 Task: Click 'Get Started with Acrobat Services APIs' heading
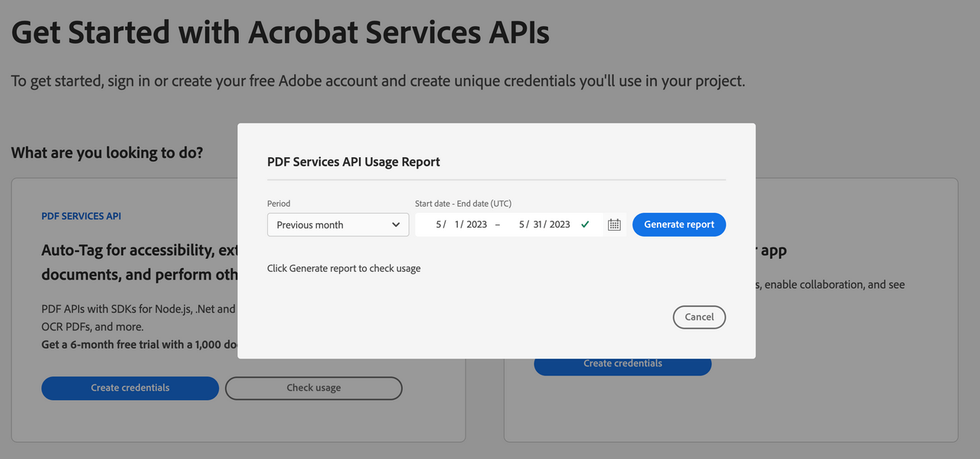280,33
